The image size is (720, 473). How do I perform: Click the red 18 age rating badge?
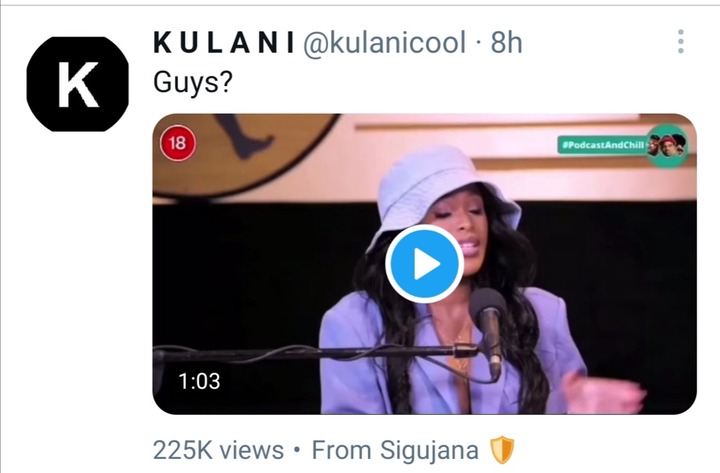[x=178, y=143]
